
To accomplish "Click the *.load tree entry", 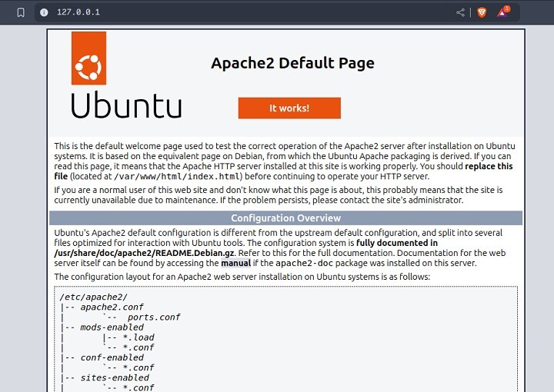I will pyautogui.click(x=138, y=337).
